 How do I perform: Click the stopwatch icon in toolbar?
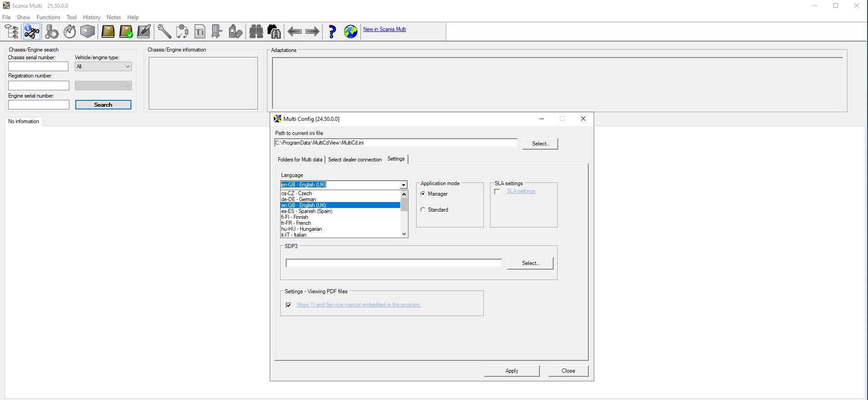pos(69,31)
